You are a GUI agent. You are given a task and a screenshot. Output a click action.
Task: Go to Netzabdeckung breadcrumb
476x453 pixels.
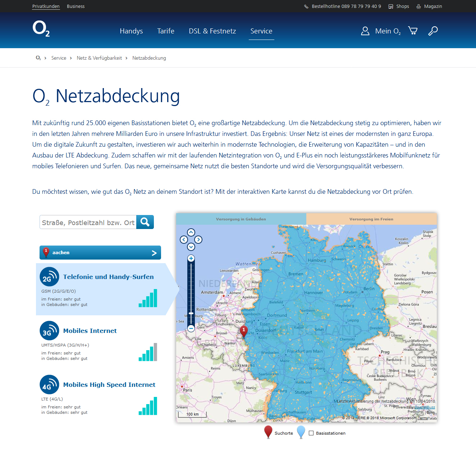[x=149, y=58]
